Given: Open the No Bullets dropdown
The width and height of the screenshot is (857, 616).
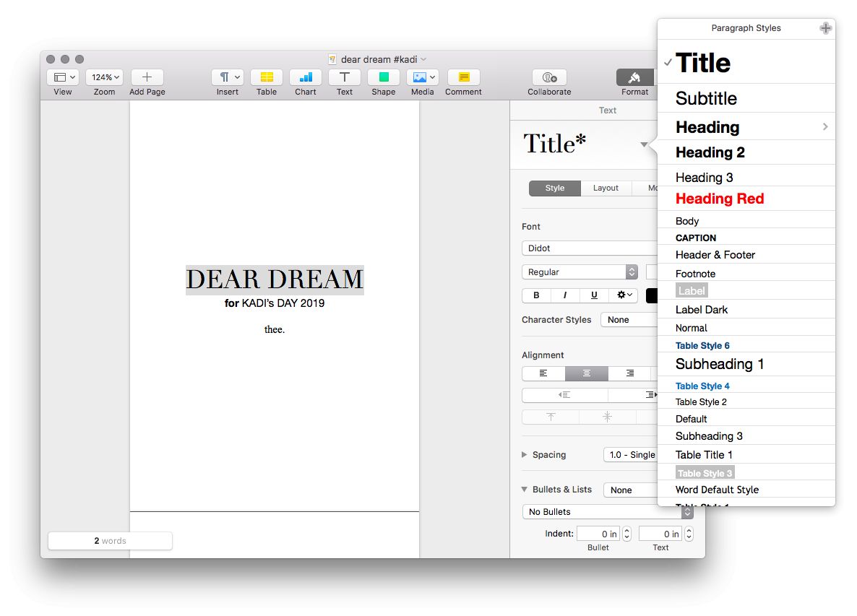Looking at the screenshot, I should tap(607, 512).
